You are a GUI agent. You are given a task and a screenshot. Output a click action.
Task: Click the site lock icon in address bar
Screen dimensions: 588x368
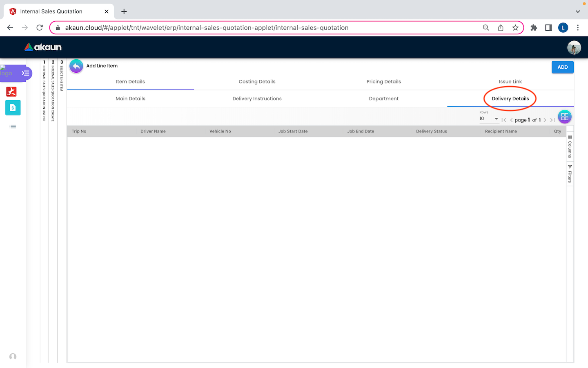(58, 28)
